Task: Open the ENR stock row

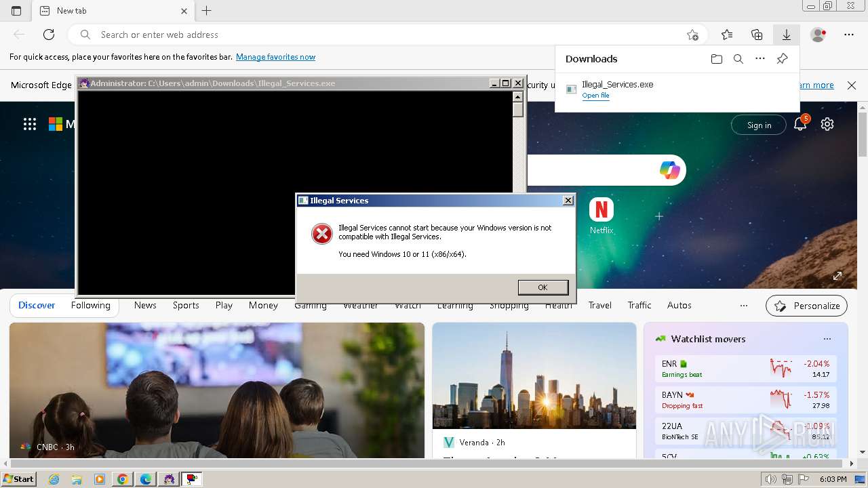Action: click(746, 369)
